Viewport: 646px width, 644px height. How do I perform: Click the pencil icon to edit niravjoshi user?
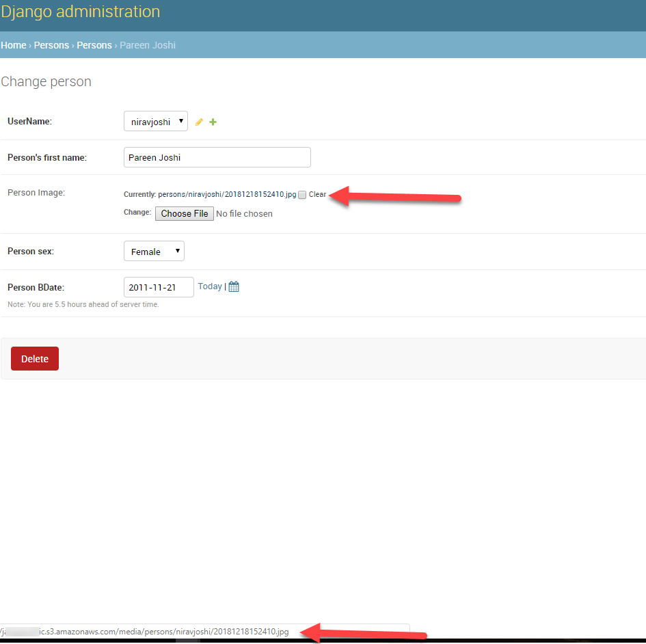click(199, 122)
